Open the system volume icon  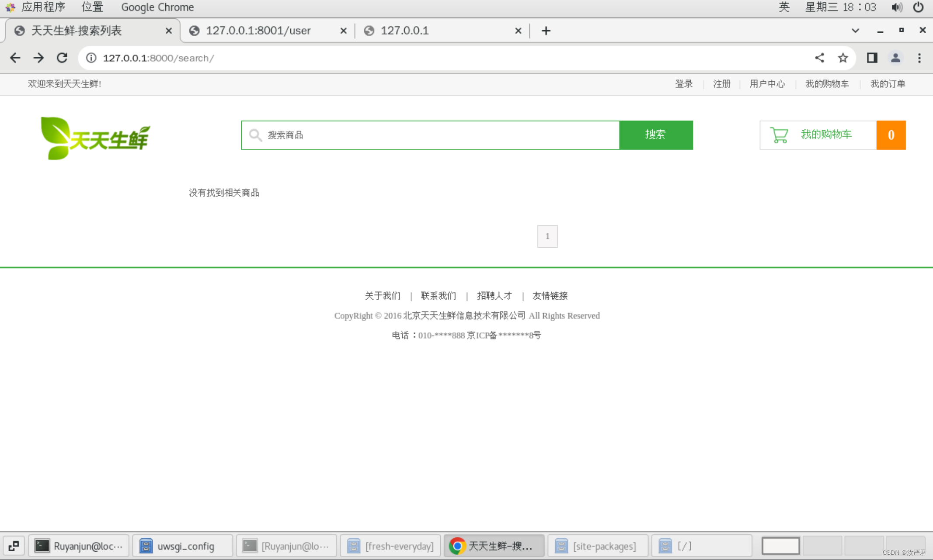pyautogui.click(x=897, y=7)
